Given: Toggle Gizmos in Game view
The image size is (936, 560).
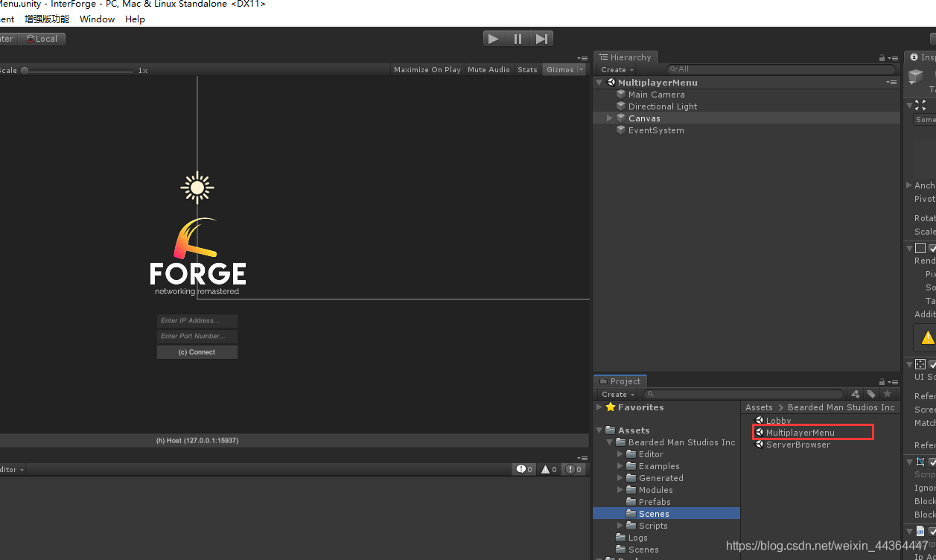Looking at the screenshot, I should click(x=560, y=70).
